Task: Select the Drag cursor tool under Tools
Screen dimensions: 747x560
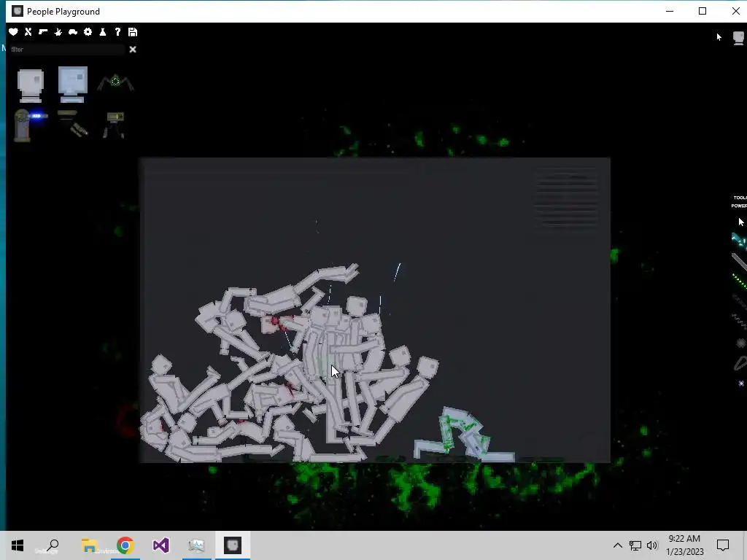Action: pos(741,222)
